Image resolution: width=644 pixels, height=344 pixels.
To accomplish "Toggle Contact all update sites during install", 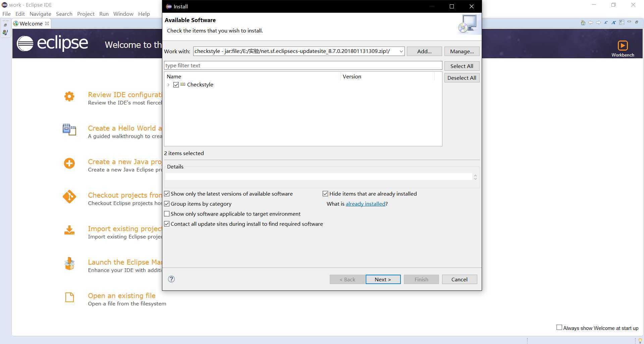I will click(167, 224).
